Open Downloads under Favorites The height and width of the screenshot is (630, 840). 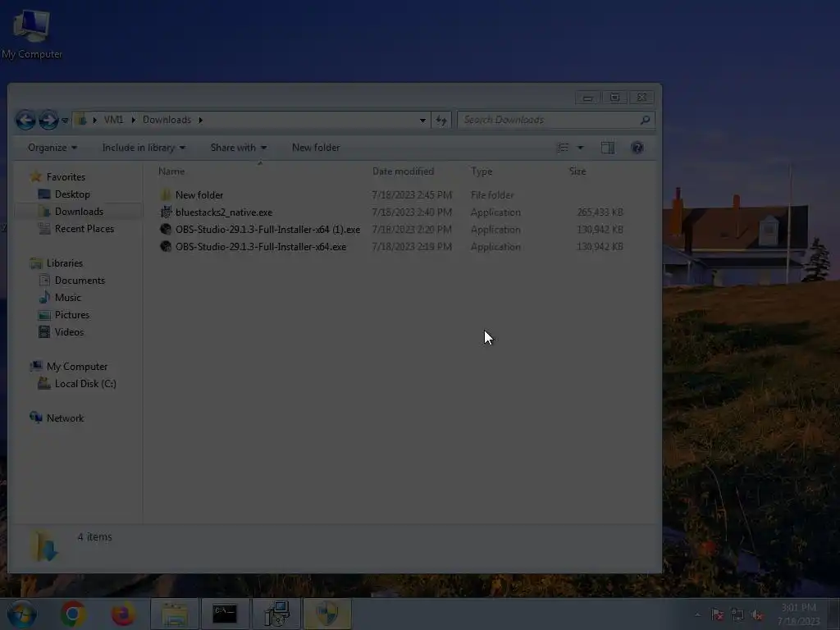[x=79, y=212]
